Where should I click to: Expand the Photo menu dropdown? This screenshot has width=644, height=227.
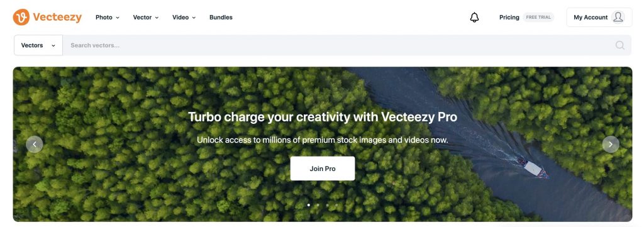pos(107,17)
